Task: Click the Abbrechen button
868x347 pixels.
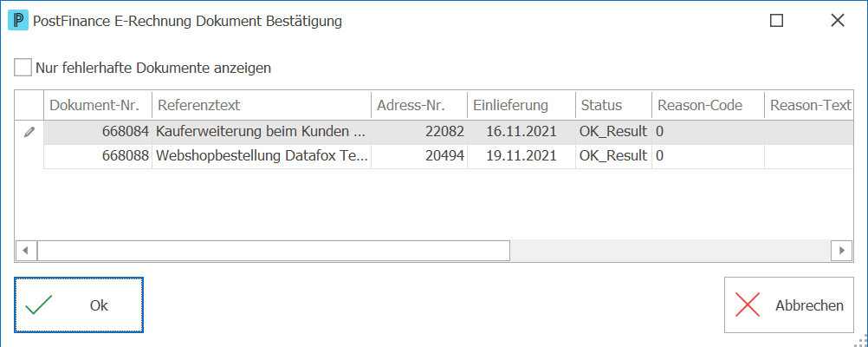Action: point(789,304)
